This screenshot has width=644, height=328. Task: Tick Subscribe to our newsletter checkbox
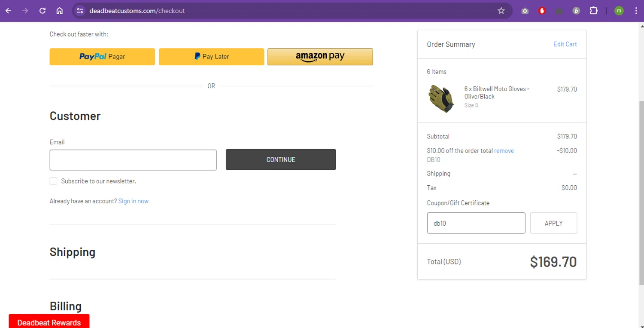53,181
